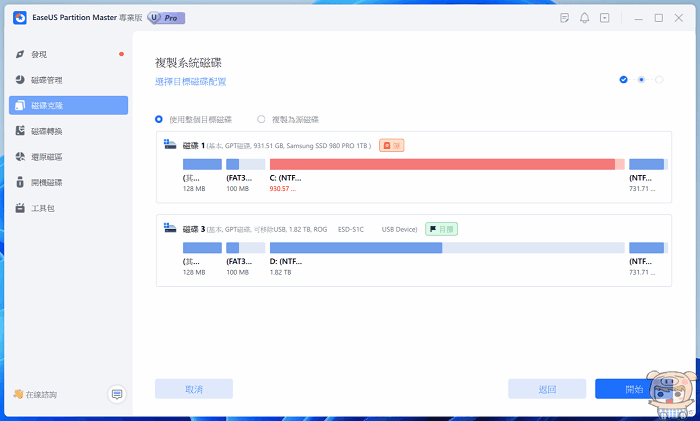Click the 在線諮詢 online support link
Screen dimensions: 700x421
coord(35,395)
